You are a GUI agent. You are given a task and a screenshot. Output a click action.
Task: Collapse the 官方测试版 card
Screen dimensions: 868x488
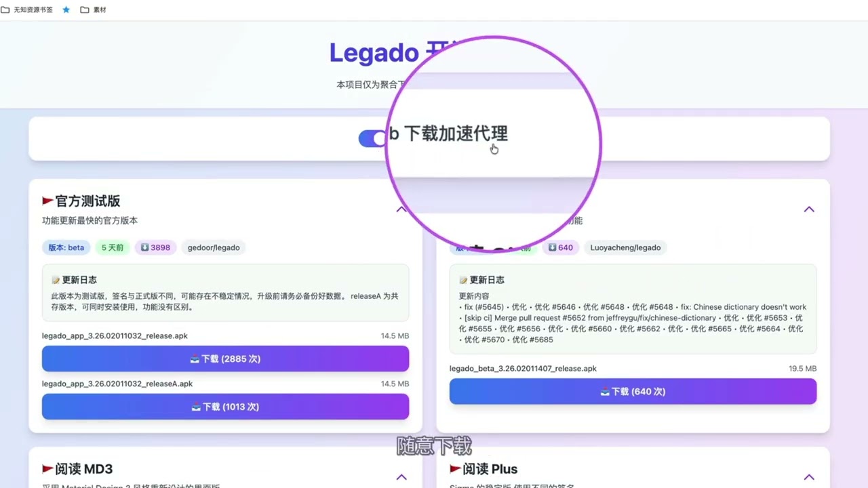tap(401, 209)
